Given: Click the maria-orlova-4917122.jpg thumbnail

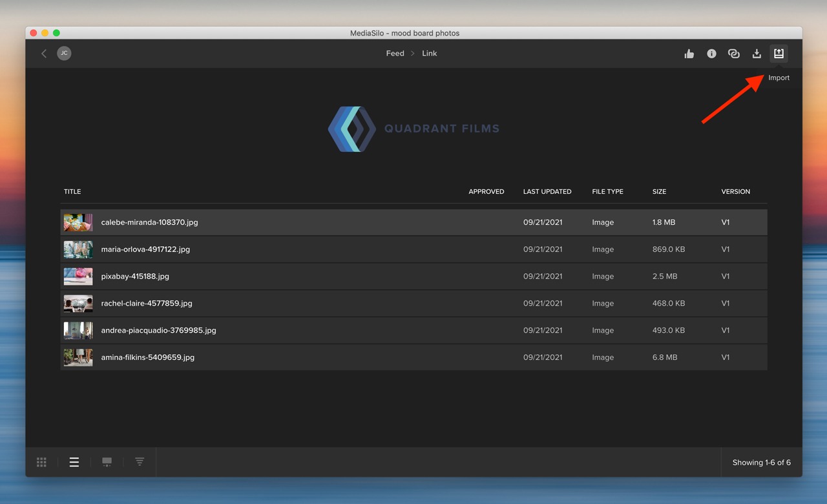Looking at the screenshot, I should pos(78,249).
